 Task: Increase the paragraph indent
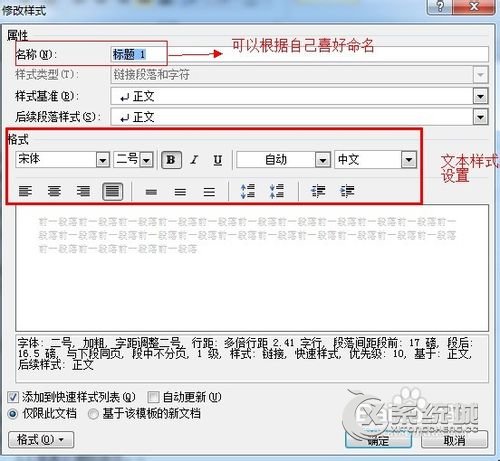[x=347, y=191]
